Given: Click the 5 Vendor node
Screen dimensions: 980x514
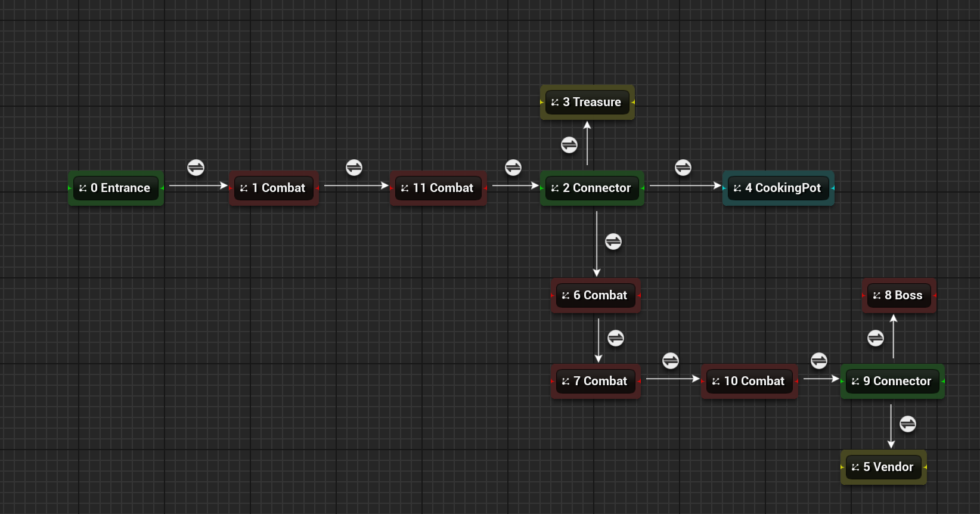Looking at the screenshot, I should 884,467.
